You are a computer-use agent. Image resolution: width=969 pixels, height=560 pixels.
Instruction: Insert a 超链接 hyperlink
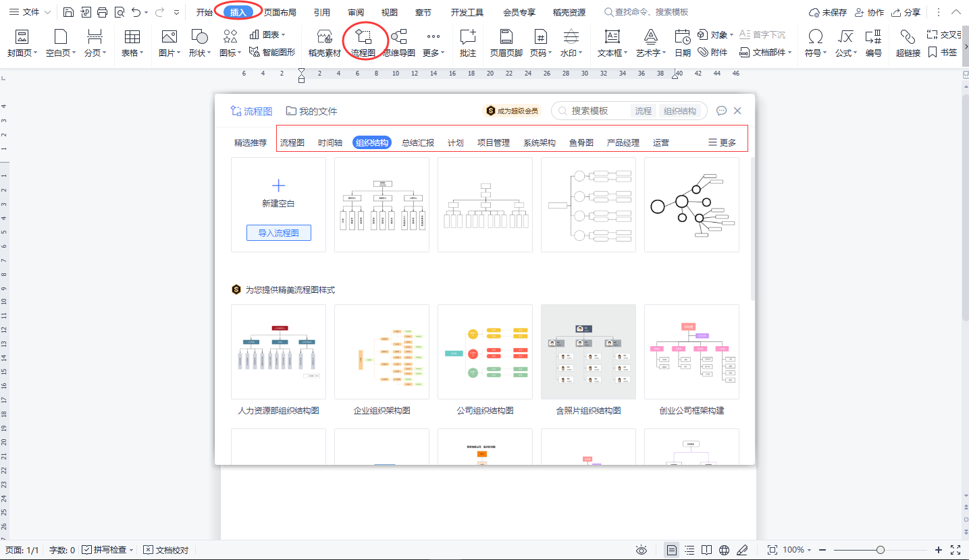(908, 44)
